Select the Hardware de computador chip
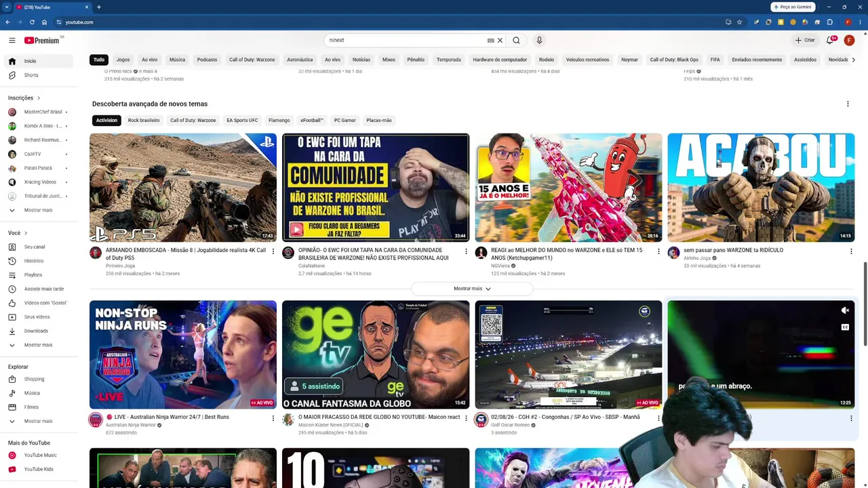 point(500,60)
